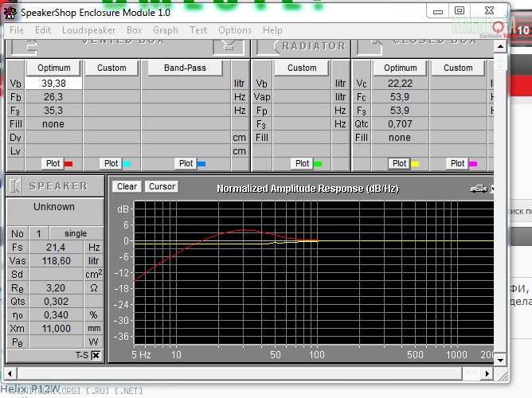The width and height of the screenshot is (532, 398).
Task: Toggle Plot for the passive radiator Custom column
Action: pos(302,163)
